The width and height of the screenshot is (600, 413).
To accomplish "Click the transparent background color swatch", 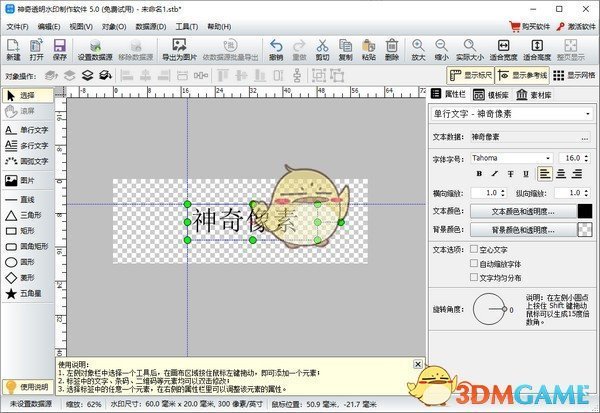I will (585, 230).
